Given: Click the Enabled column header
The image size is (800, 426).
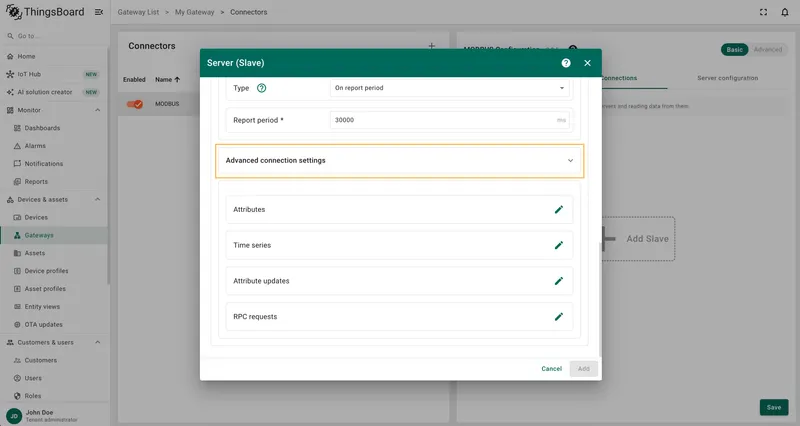Looking at the screenshot, I should [x=134, y=80].
